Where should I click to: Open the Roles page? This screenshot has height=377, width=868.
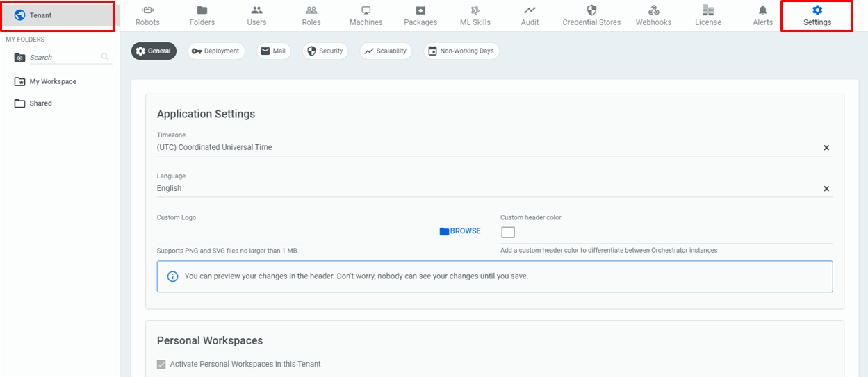click(311, 15)
